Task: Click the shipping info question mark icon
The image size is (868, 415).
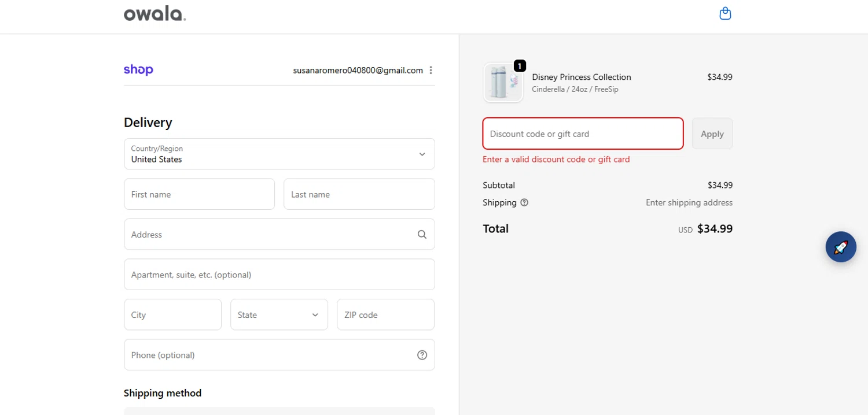Action: coord(524,203)
